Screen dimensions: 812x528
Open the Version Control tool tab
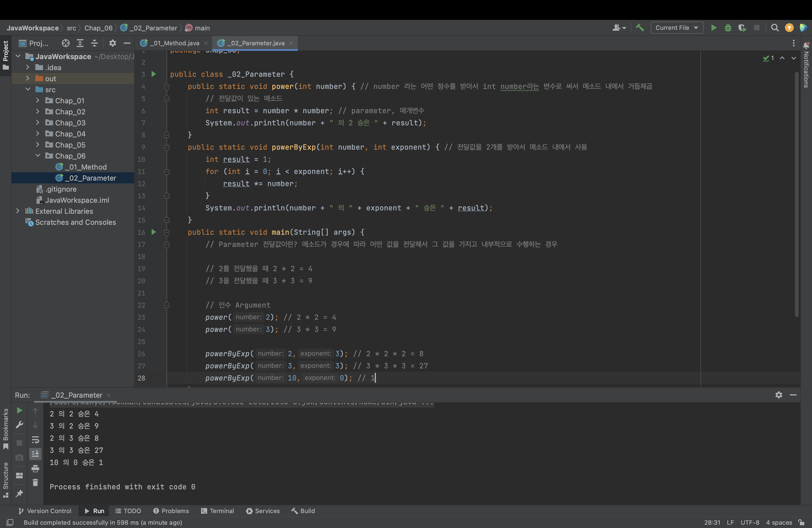tap(45, 511)
